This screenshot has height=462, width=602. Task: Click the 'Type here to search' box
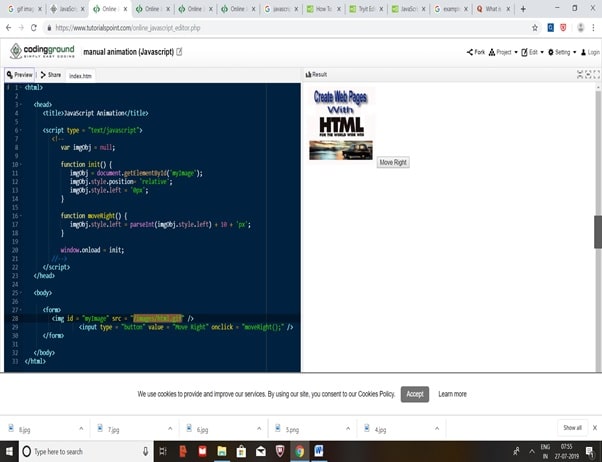pos(86,451)
